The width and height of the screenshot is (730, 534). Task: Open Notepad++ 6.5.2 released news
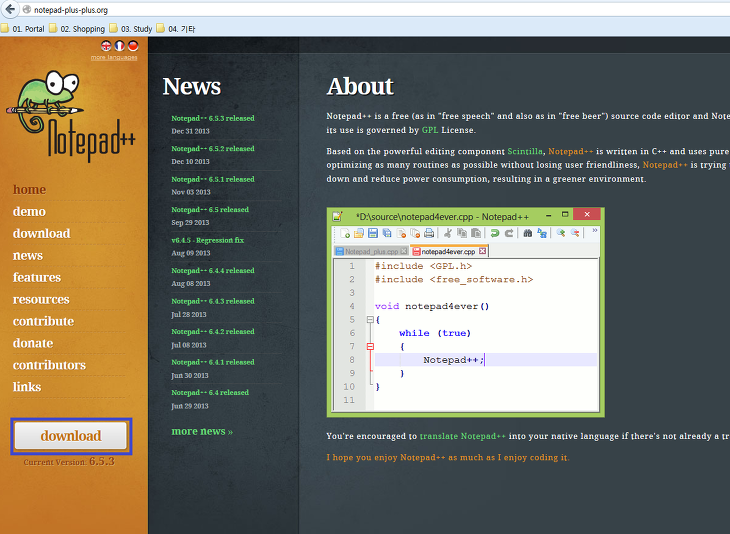click(213, 149)
